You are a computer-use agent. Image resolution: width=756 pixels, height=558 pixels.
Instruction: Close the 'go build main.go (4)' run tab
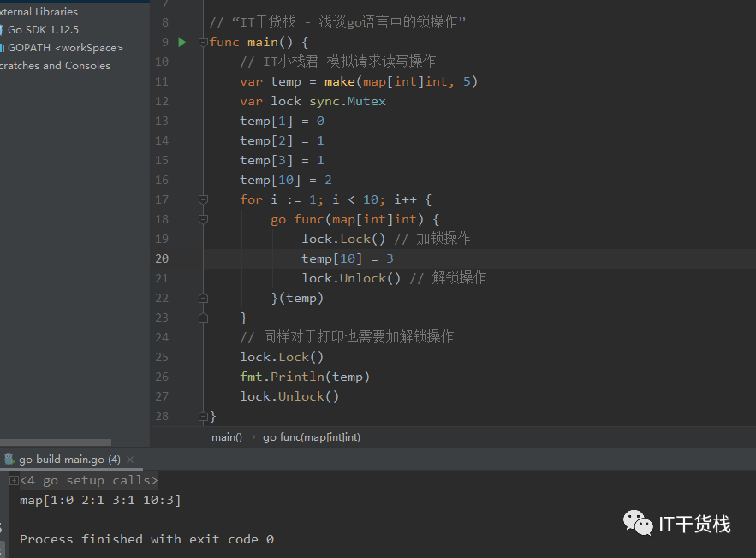pos(130,460)
